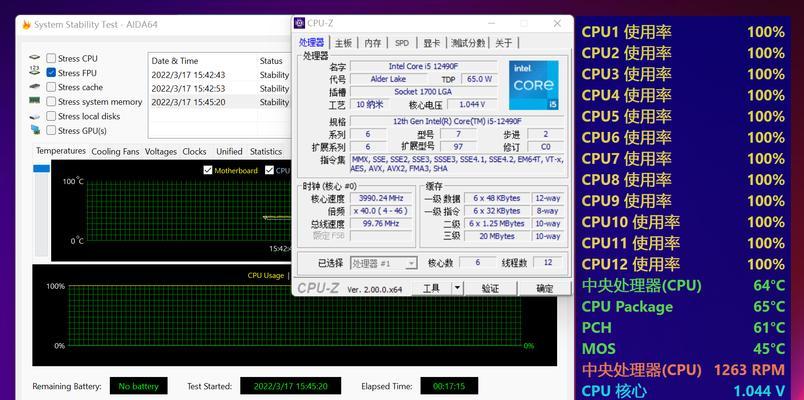Close the CPU-Z window
This screenshot has width=804, height=400.
[557, 23]
